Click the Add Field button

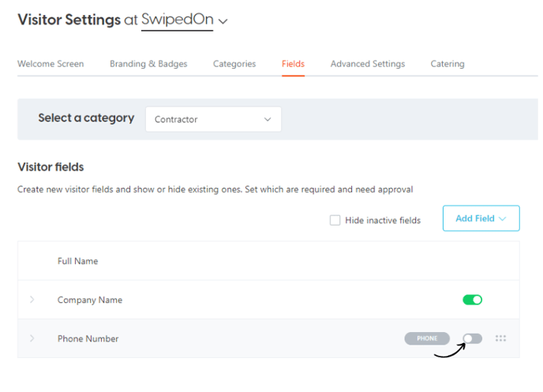[x=481, y=218]
